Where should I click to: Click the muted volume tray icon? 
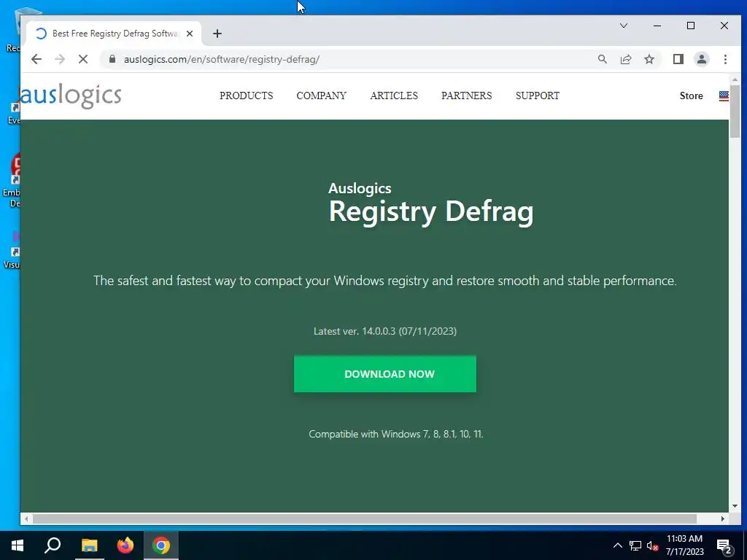point(652,545)
